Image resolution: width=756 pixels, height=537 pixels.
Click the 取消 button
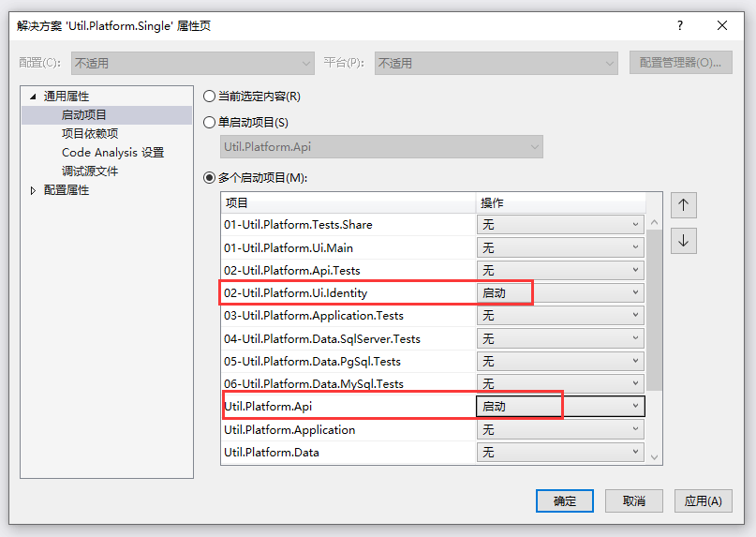coord(634,500)
